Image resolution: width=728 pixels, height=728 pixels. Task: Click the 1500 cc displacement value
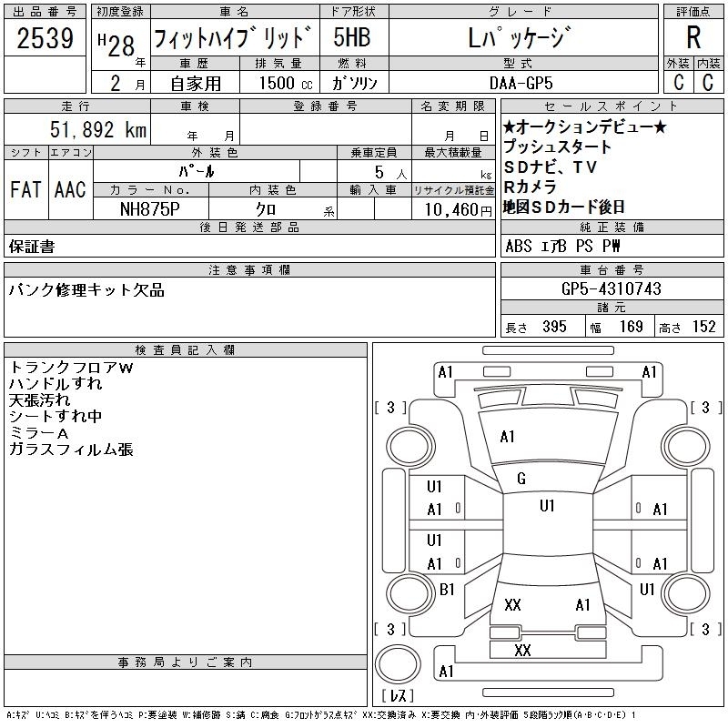(286, 83)
